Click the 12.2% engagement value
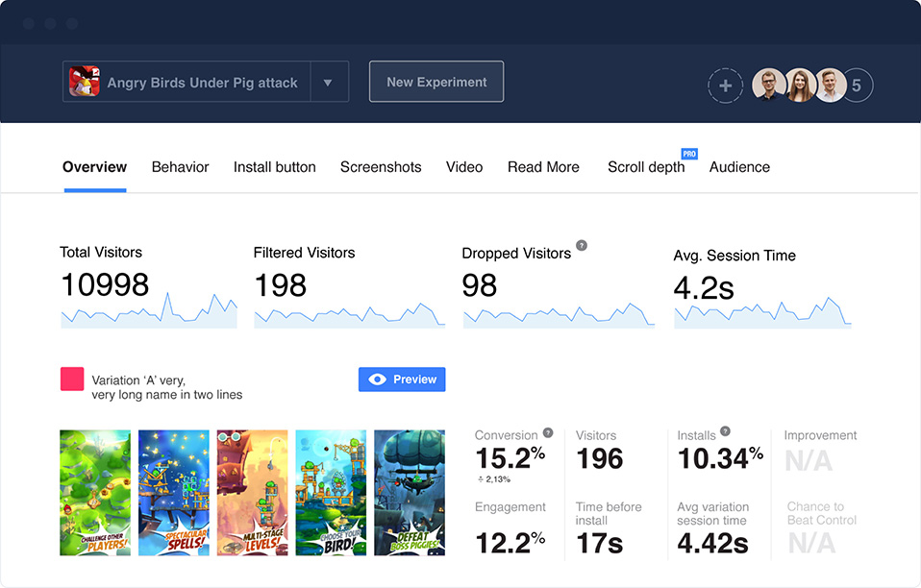Image resolution: width=921 pixels, height=588 pixels. tap(510, 543)
